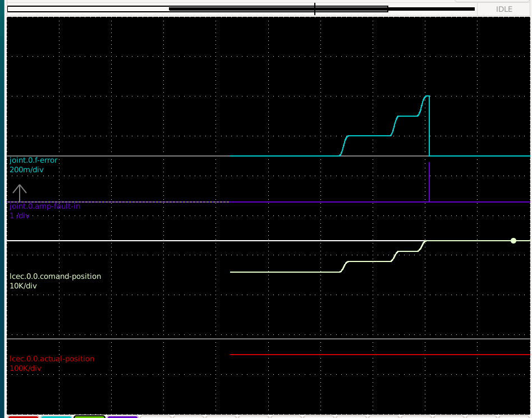532x418 pixels.
Task: Click the black record position bar at top
Action: click(x=322, y=9)
